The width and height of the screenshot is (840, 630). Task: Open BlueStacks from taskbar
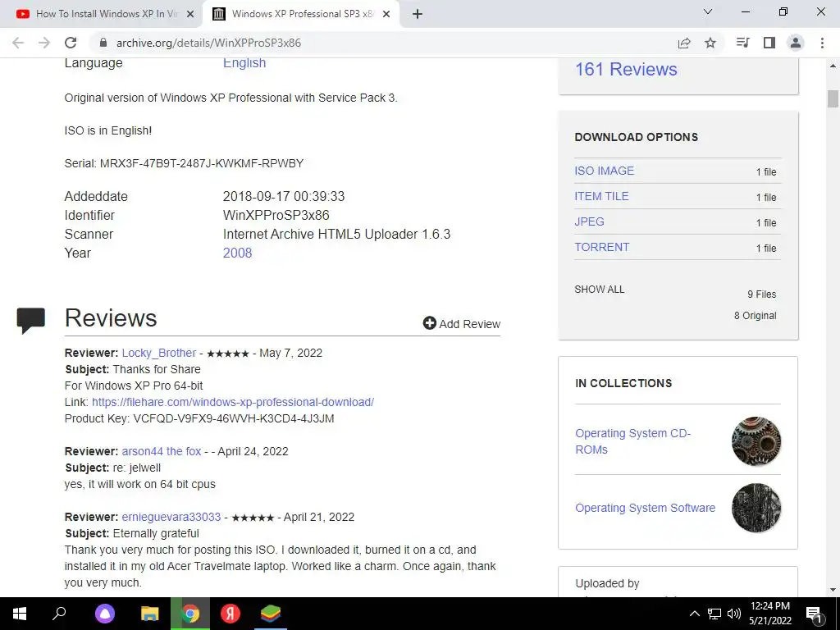[271, 614]
